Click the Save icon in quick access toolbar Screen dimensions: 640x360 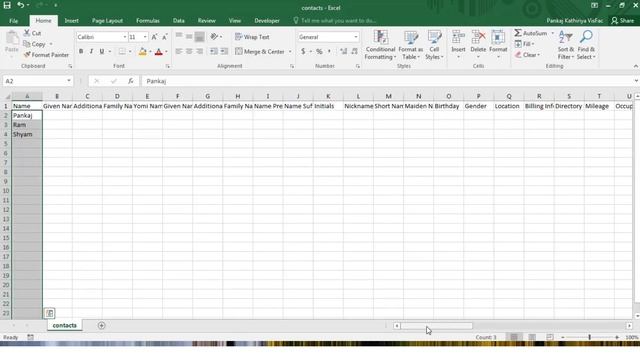7,5
